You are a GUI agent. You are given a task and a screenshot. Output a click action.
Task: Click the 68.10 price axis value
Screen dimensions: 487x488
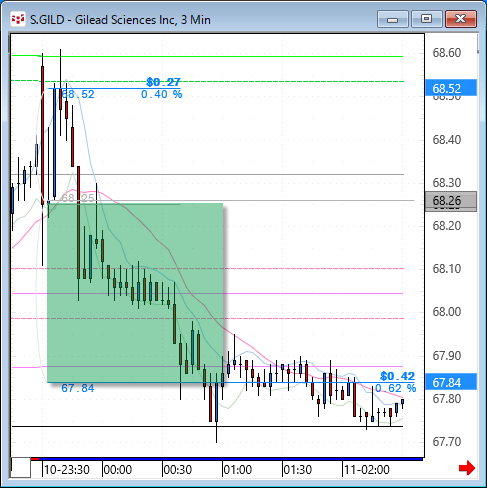click(x=447, y=268)
